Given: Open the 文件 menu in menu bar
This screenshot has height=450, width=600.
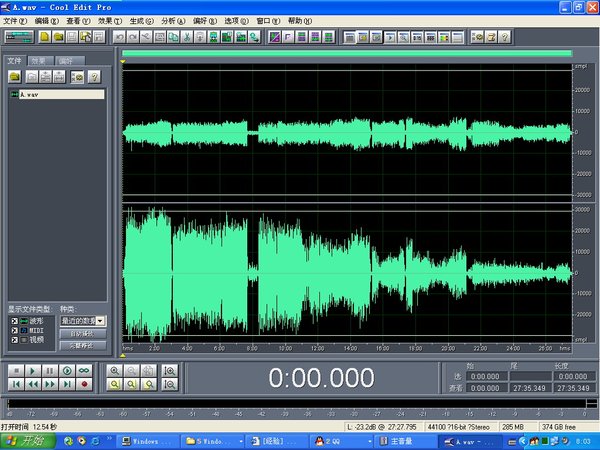Looking at the screenshot, I should (16, 20).
